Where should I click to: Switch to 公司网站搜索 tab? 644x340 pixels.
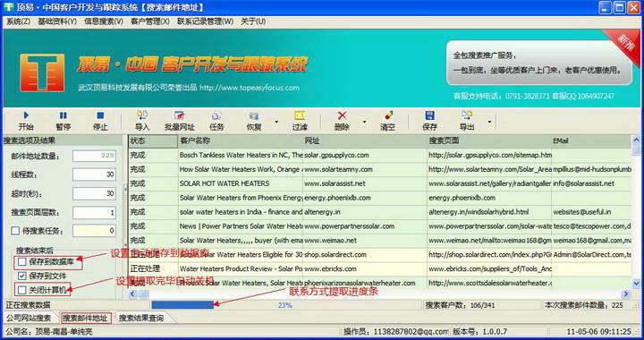tap(29, 318)
